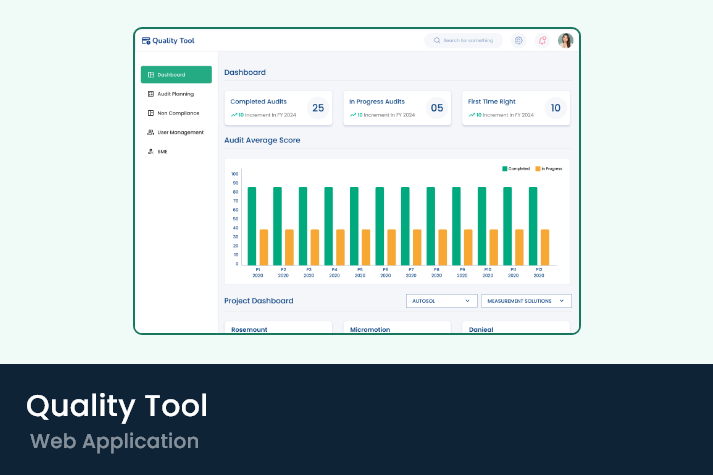Click the SME person icon in sidebar

click(150, 151)
